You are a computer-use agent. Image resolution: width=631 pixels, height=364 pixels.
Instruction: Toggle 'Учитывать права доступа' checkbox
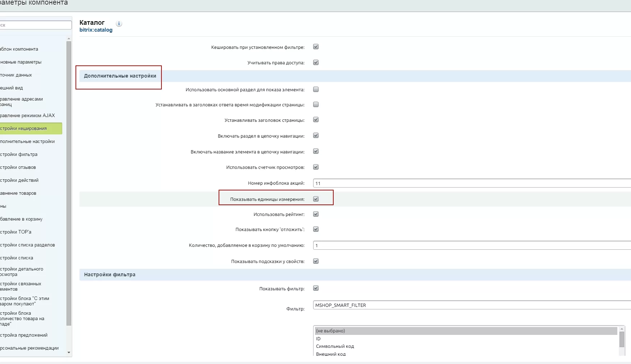click(x=316, y=63)
